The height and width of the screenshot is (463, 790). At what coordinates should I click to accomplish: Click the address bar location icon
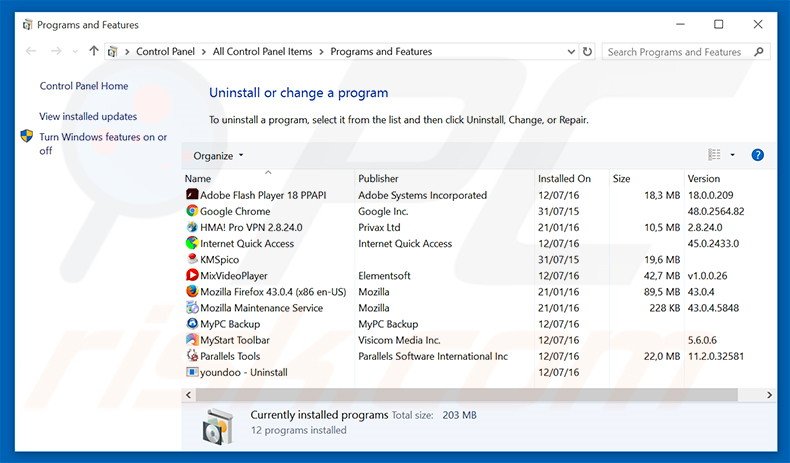click(113, 51)
